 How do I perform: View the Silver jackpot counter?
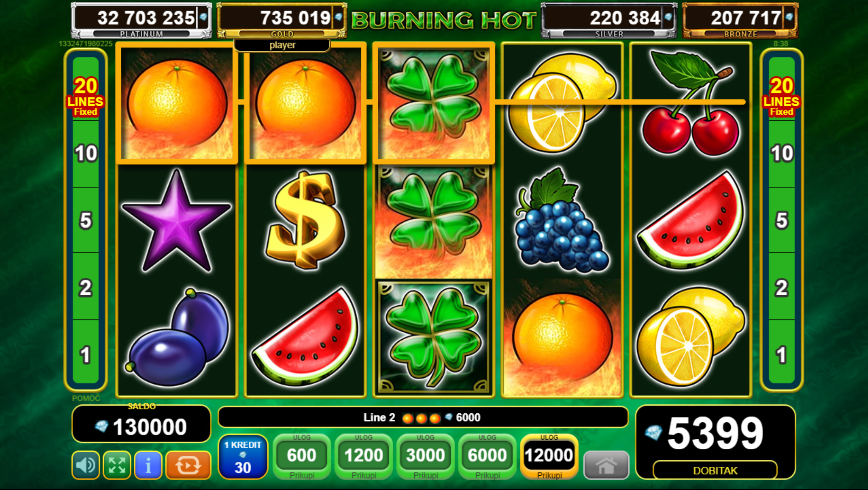(609, 20)
